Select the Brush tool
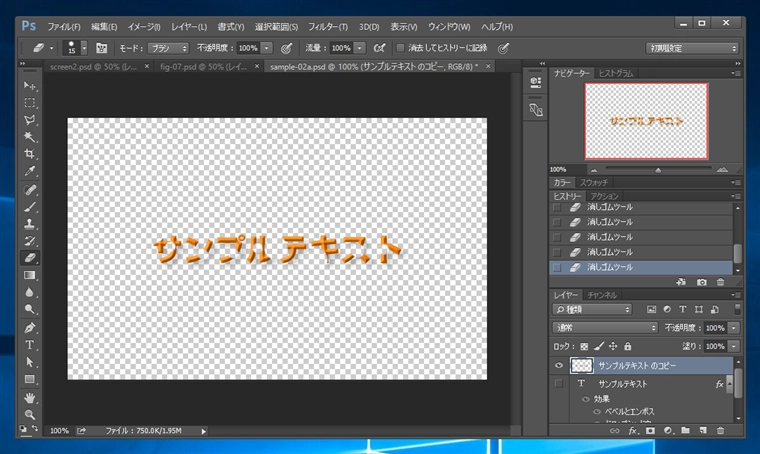This screenshot has width=760, height=454. (x=30, y=207)
